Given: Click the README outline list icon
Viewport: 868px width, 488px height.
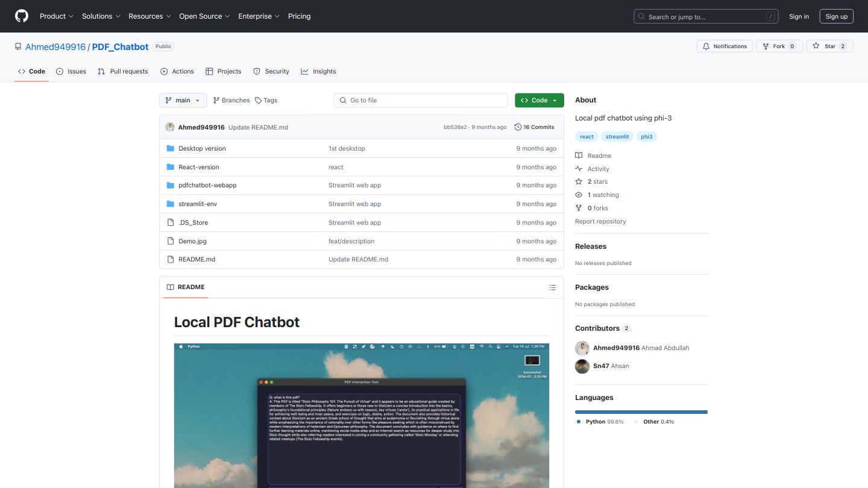Looking at the screenshot, I should click(552, 287).
